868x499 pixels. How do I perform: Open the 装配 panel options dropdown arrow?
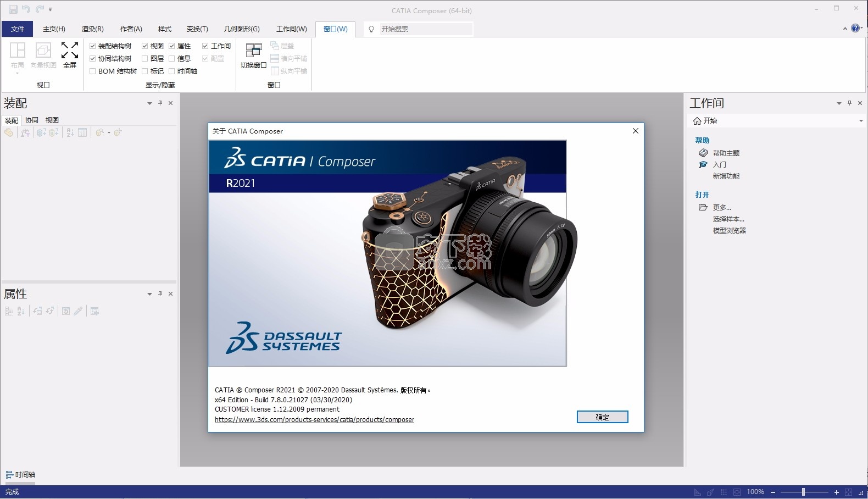point(149,103)
